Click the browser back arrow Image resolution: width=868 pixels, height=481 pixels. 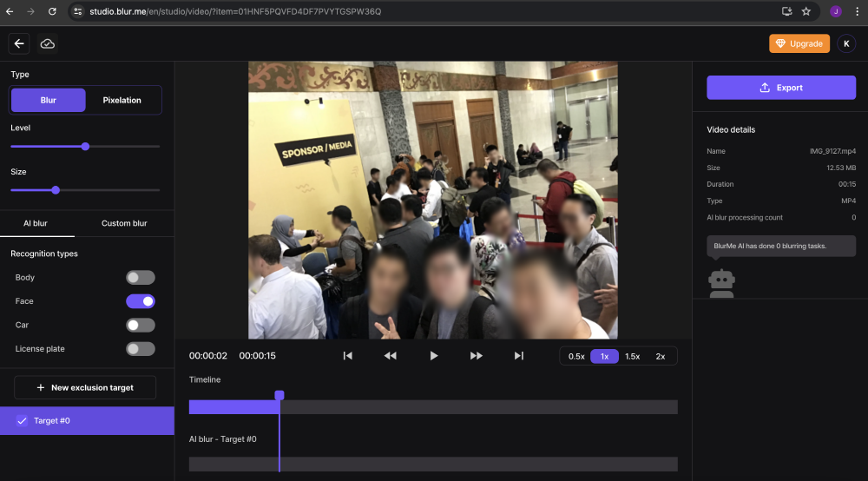[x=10, y=11]
